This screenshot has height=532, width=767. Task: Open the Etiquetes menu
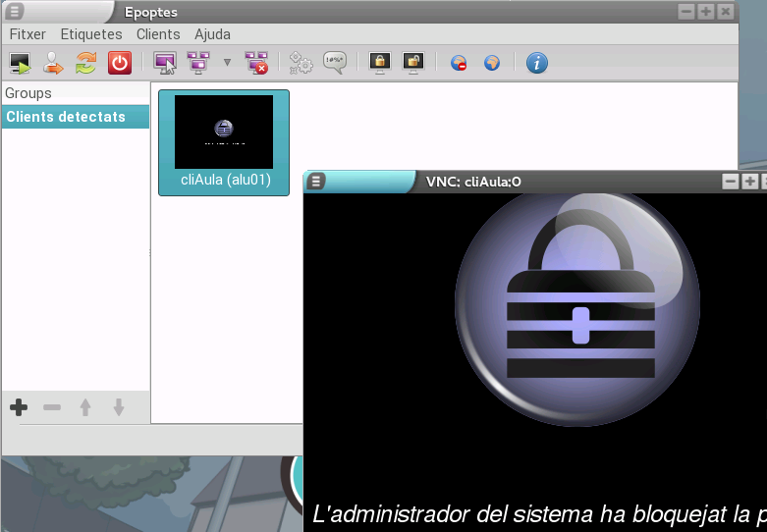[x=91, y=34]
